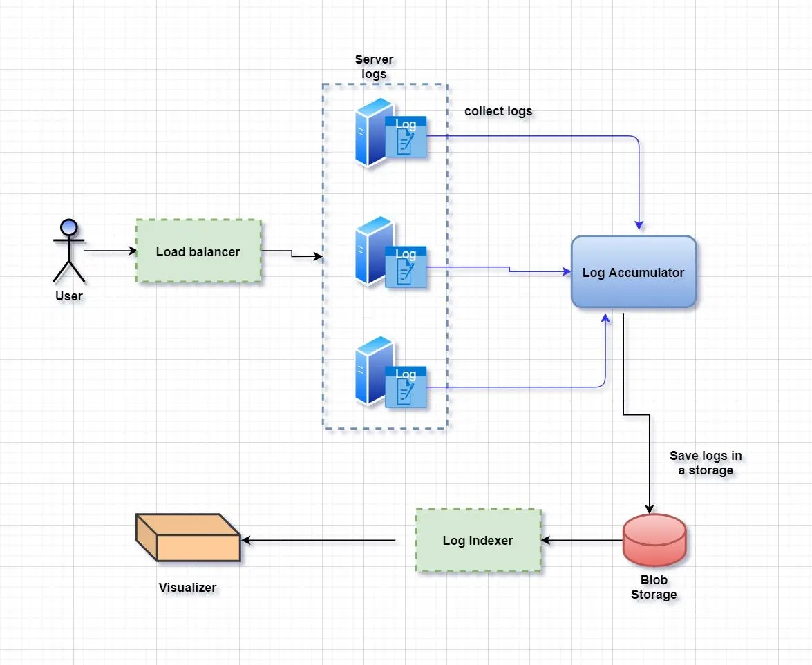812x665 pixels.
Task: Click the 'Visualizer' caption text
Action: (187, 588)
